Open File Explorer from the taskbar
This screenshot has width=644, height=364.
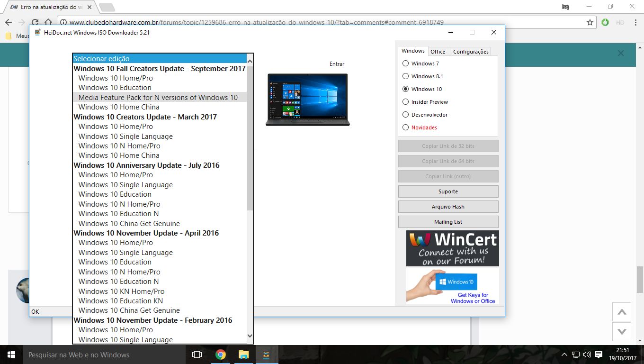(x=243, y=355)
